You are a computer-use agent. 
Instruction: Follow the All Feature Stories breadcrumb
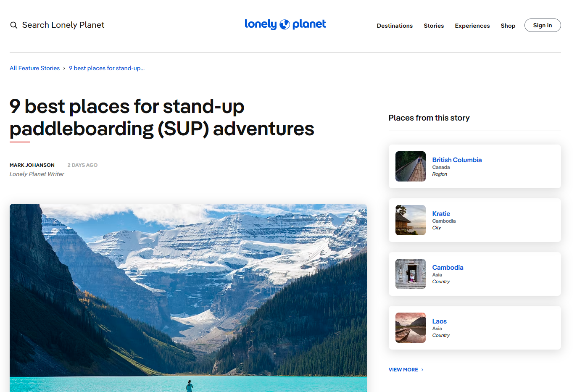tap(35, 68)
